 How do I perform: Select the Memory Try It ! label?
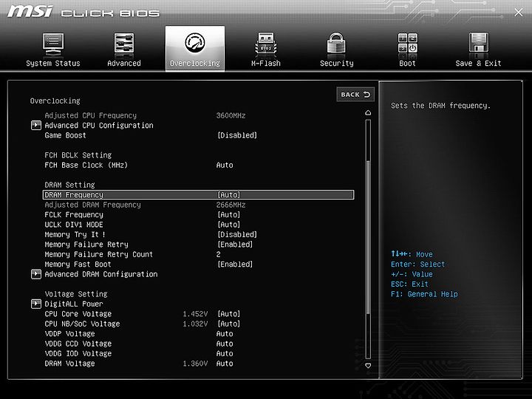tap(75, 234)
